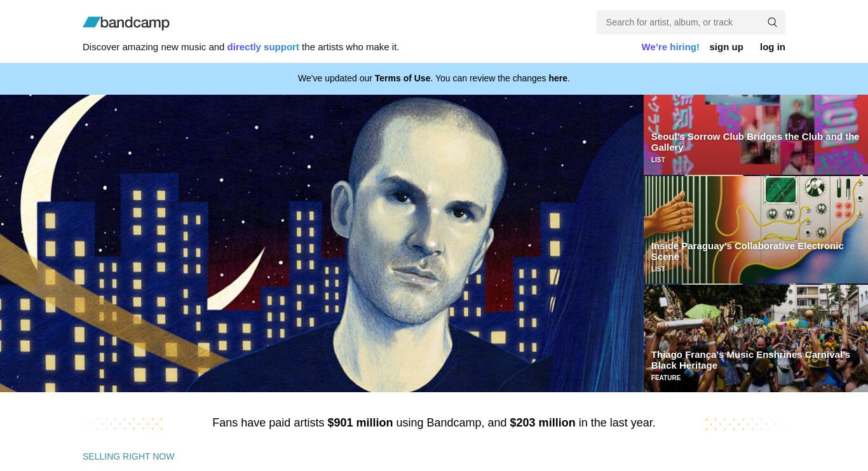
Task: Open the Seoul's Sorrow Club article thumbnail
Action: coord(756,134)
